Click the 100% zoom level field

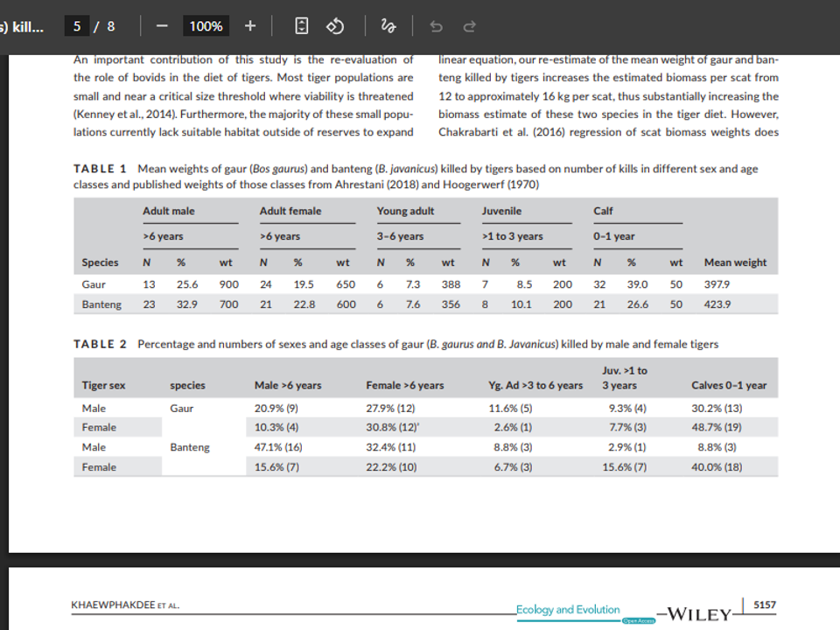[x=206, y=26]
